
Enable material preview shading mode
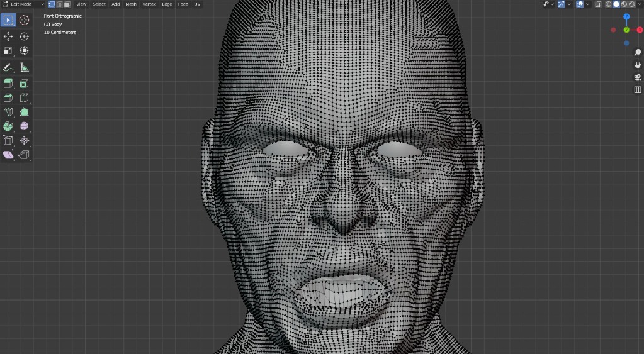[624, 4]
